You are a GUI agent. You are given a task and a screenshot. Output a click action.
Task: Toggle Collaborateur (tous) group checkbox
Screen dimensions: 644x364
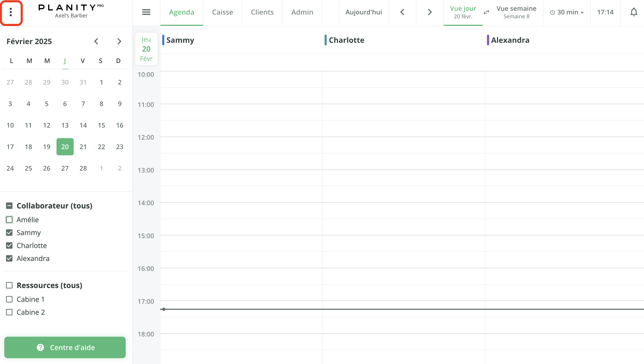(x=9, y=205)
